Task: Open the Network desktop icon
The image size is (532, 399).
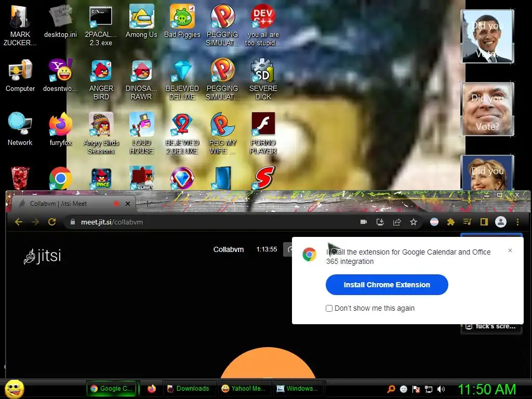Action: 20,129
